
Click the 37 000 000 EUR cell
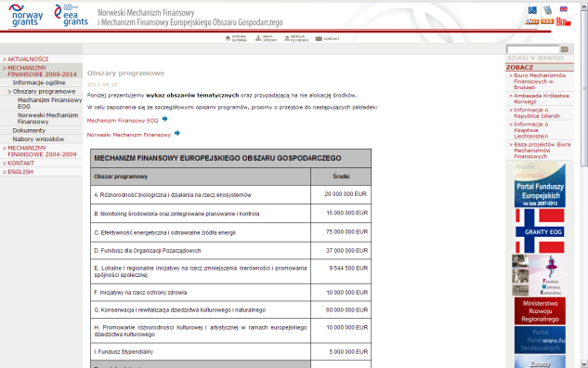341,251
